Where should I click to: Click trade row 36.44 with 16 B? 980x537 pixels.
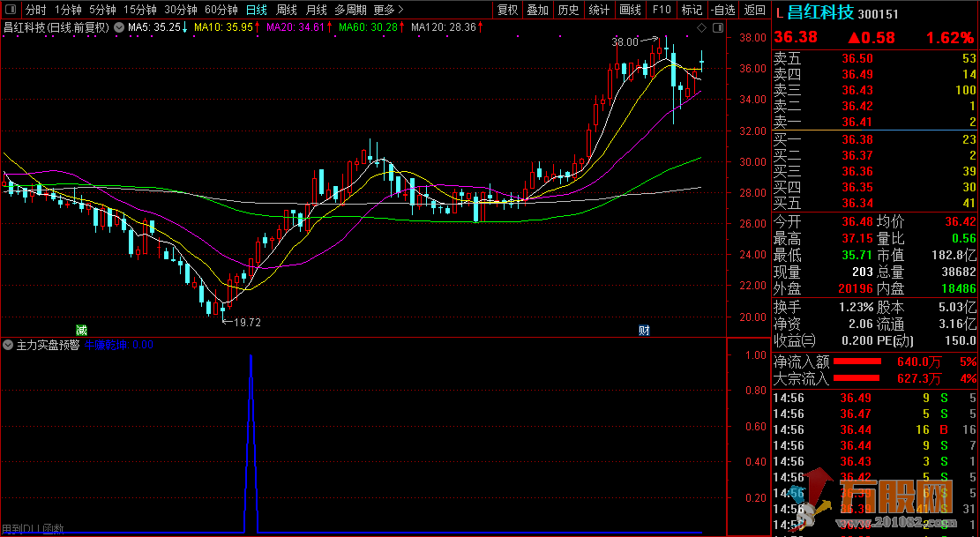click(875, 429)
